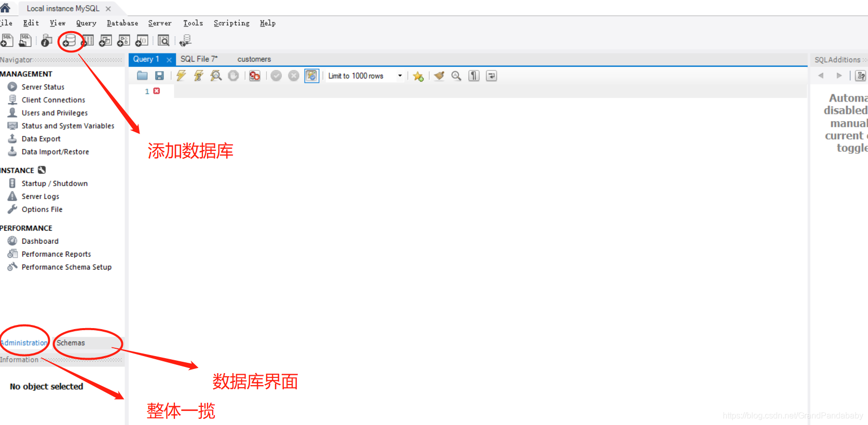The height and width of the screenshot is (425, 868).
Task: Click the line 1 error marker
Action: (x=157, y=91)
